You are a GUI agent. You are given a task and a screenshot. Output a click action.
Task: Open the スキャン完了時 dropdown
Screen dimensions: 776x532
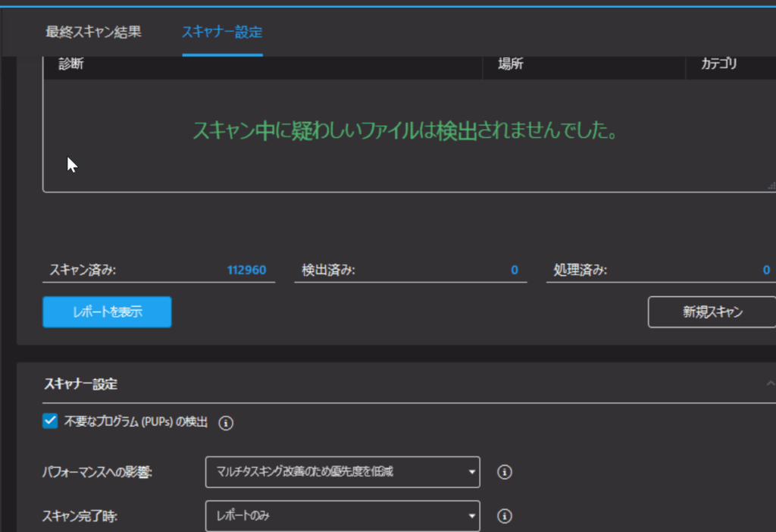coord(343,516)
